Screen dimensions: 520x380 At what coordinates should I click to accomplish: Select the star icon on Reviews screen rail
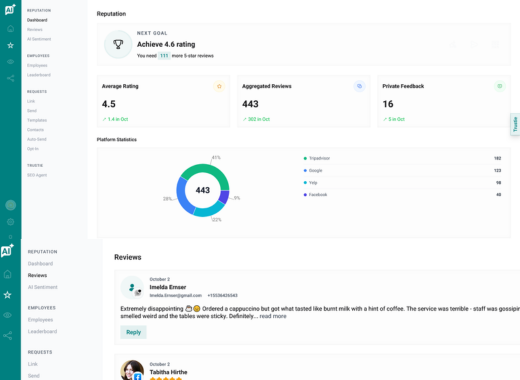pos(7,295)
